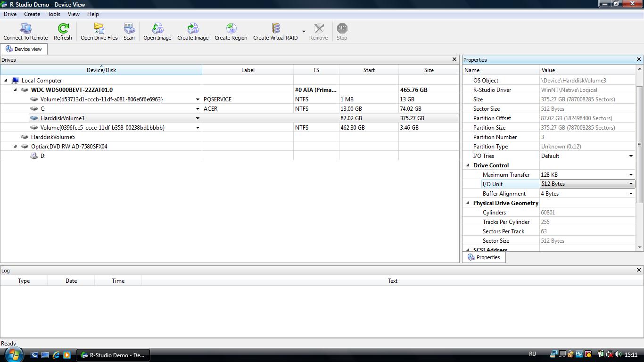
Task: Open the View menu
Action: 74,14
